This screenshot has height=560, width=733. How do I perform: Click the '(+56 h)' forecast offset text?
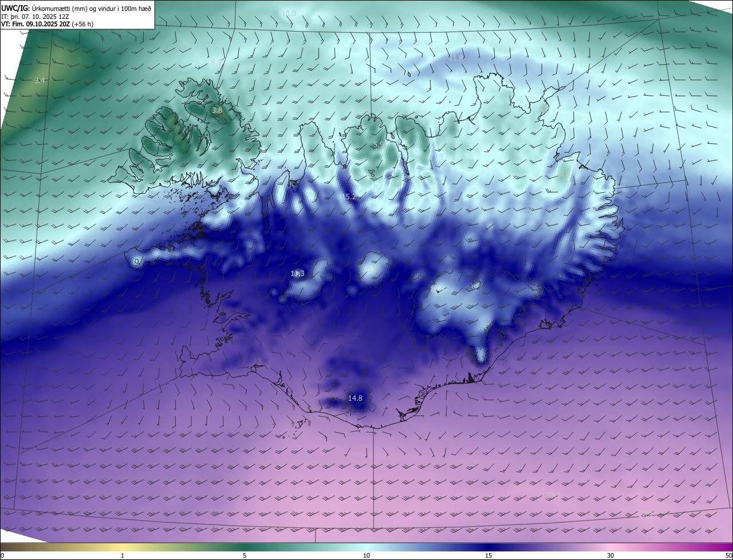coord(83,24)
